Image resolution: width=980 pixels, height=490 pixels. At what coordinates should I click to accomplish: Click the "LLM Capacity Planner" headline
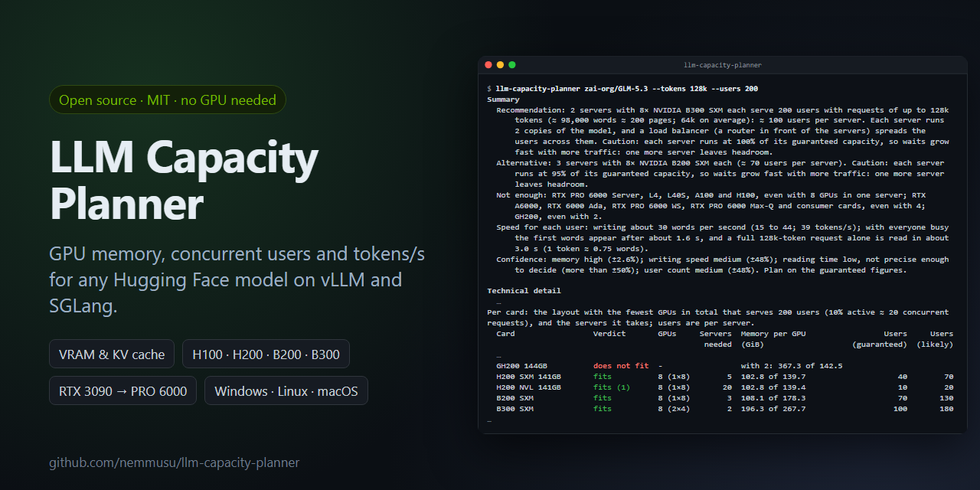pyautogui.click(x=184, y=181)
